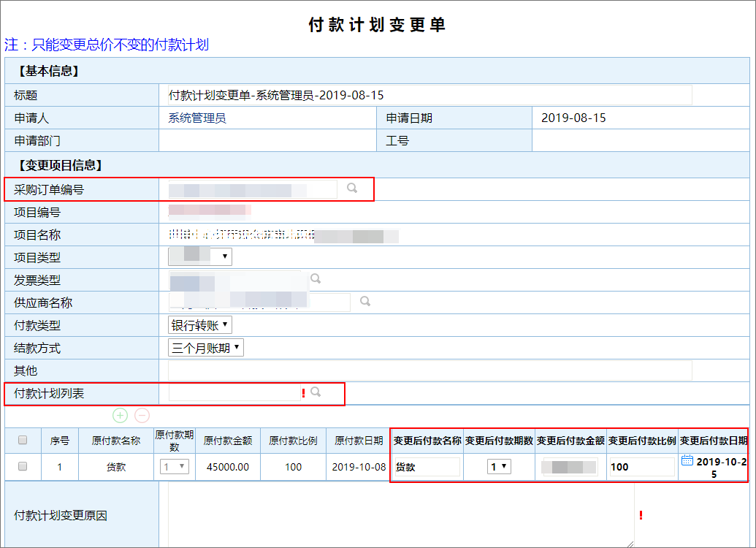
Task: Open the 项目类型 dropdown
Action: 200,256
